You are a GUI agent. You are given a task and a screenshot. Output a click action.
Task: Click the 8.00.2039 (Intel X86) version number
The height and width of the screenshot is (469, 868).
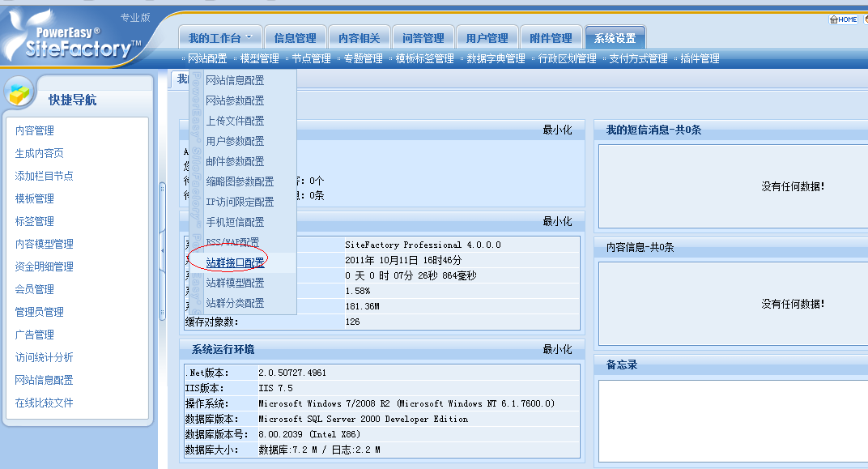[x=309, y=435]
